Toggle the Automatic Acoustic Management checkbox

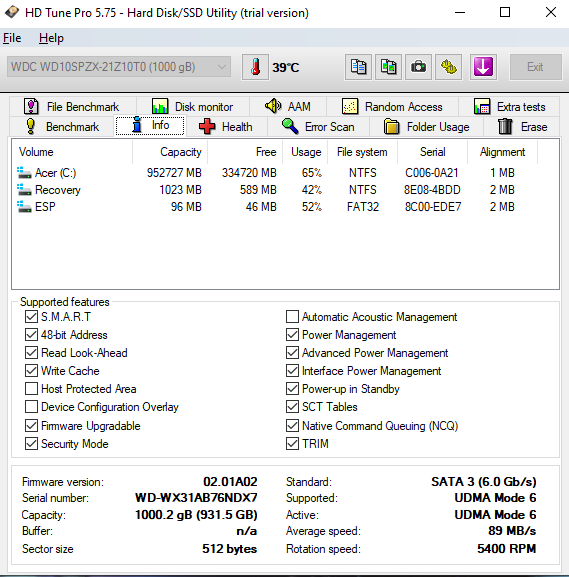click(x=292, y=316)
